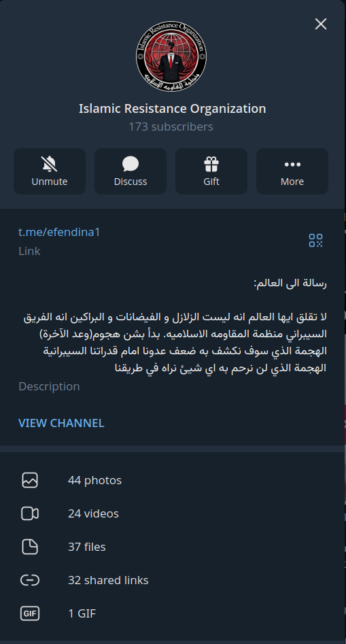
Task: Click VIEW CHANNEL
Action: (61, 423)
